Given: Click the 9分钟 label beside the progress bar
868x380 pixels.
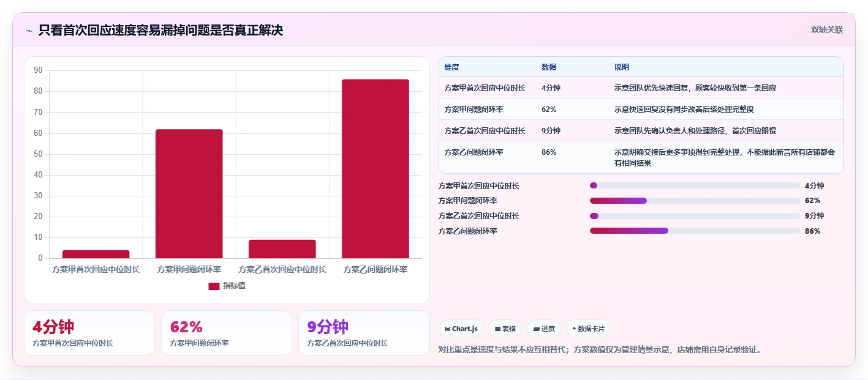Looking at the screenshot, I should pyautogui.click(x=814, y=216).
